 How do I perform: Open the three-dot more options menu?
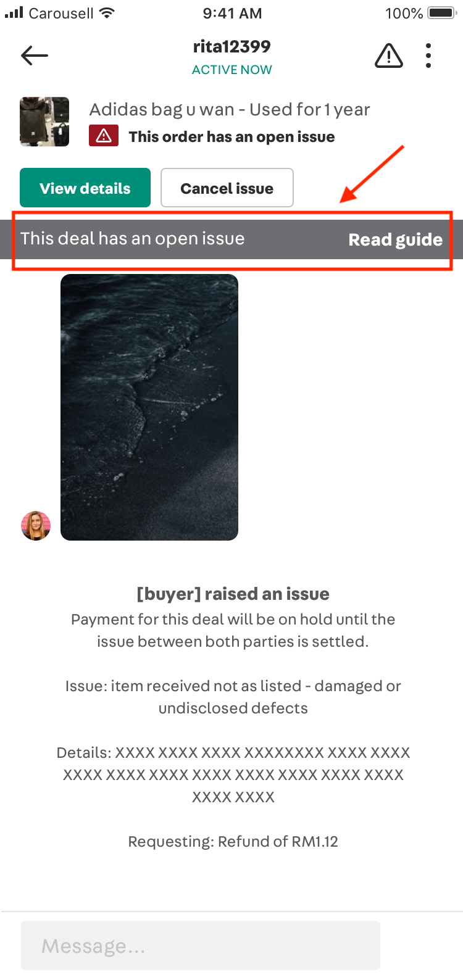click(428, 56)
